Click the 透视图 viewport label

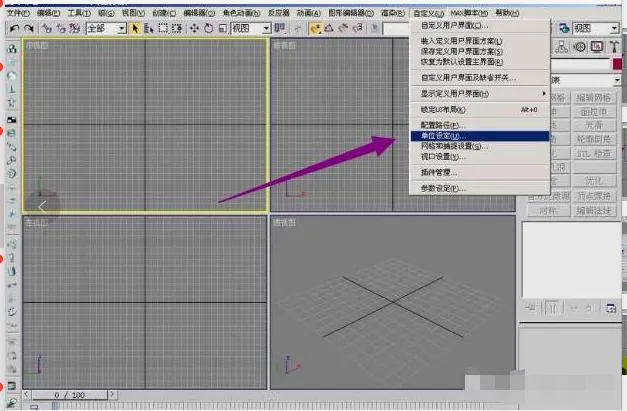point(284,222)
